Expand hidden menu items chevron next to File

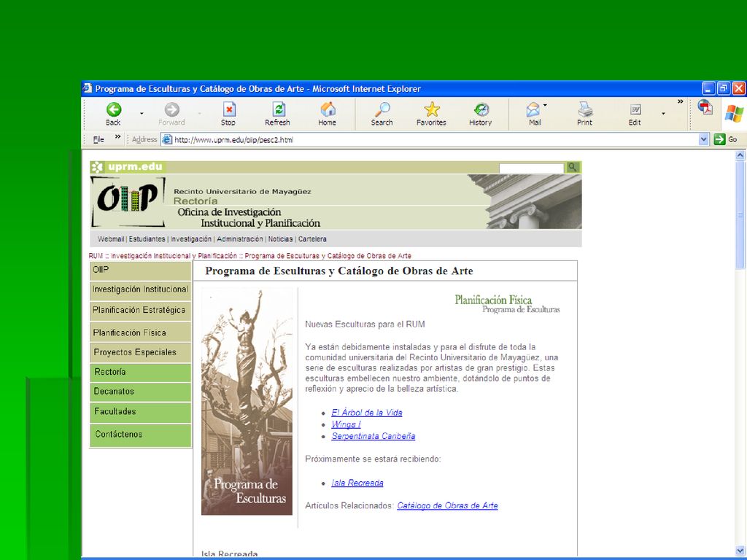117,136
